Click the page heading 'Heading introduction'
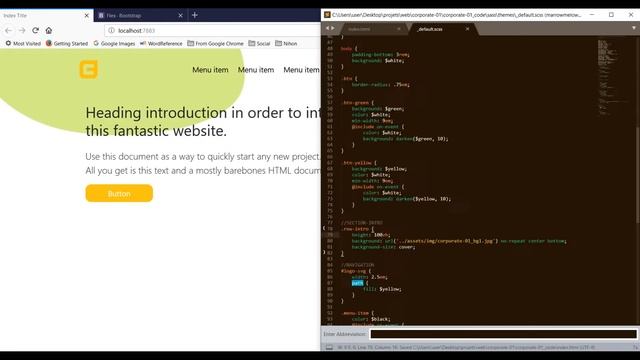The height and width of the screenshot is (360, 640). pyautogui.click(x=156, y=113)
